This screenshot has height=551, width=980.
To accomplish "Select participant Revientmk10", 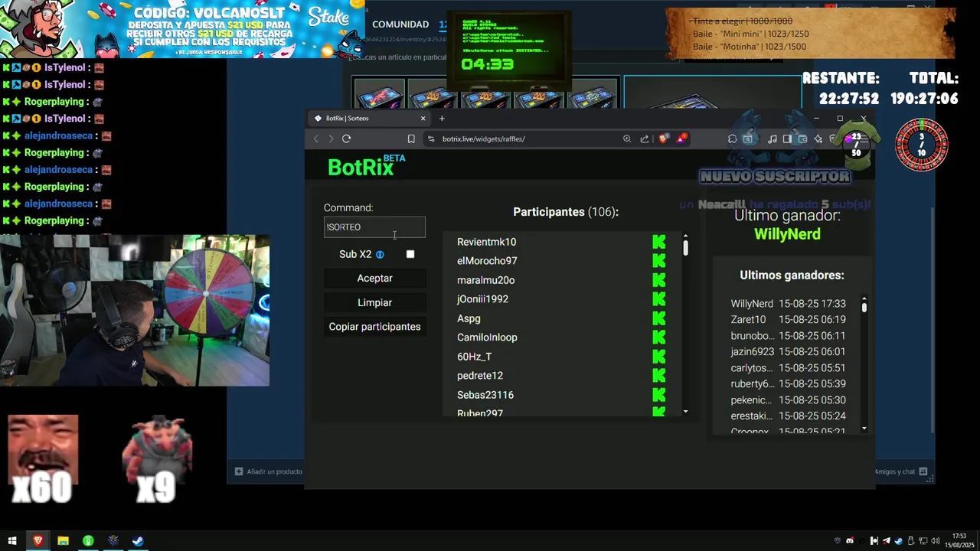I will pyautogui.click(x=486, y=242).
